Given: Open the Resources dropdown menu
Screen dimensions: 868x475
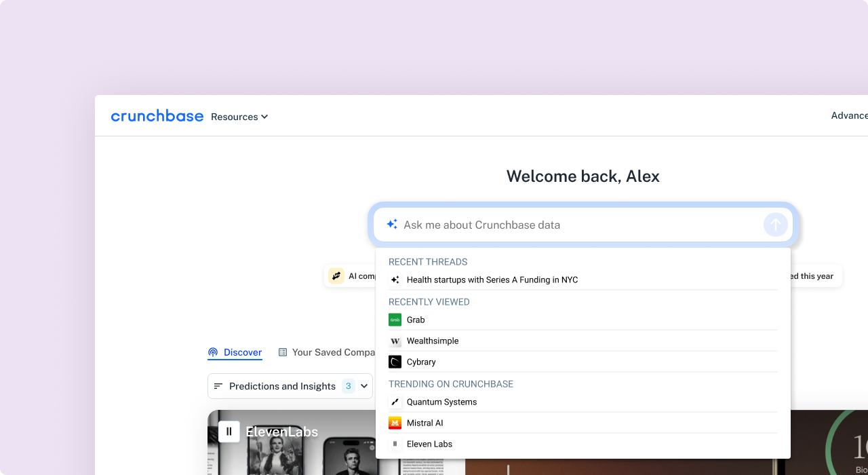Looking at the screenshot, I should [x=239, y=117].
